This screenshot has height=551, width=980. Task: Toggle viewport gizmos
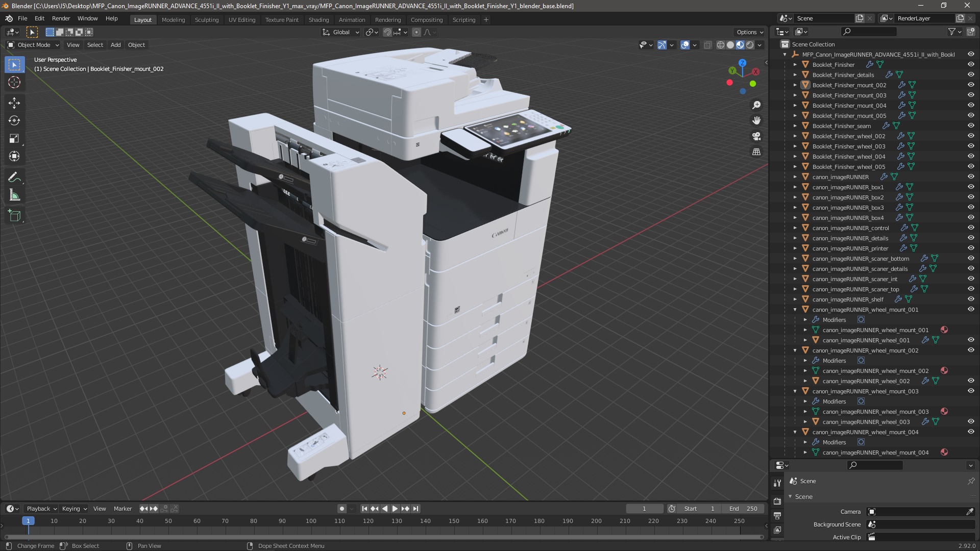[662, 45]
